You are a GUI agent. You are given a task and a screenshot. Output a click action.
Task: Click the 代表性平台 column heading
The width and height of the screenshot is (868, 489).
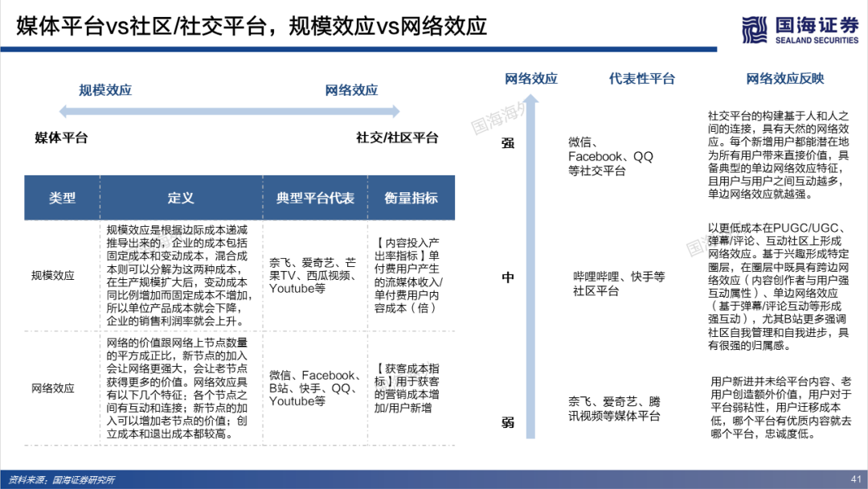tap(642, 79)
